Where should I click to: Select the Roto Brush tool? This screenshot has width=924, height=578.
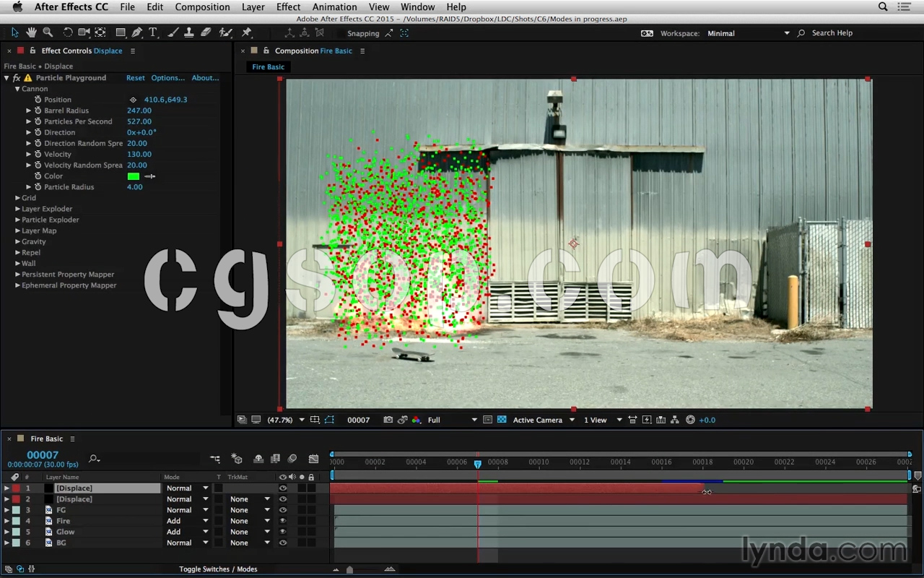(x=225, y=33)
